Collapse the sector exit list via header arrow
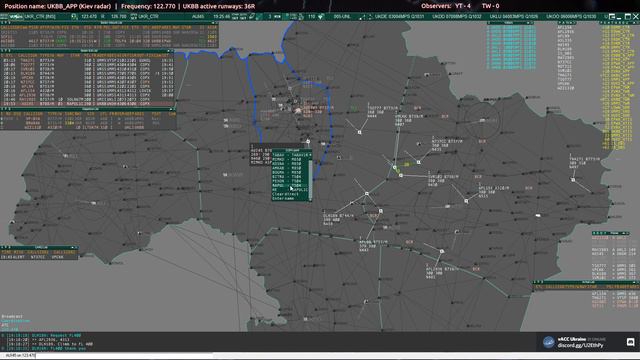Screen dimensions: 640x360 pyautogui.click(x=168, y=51)
